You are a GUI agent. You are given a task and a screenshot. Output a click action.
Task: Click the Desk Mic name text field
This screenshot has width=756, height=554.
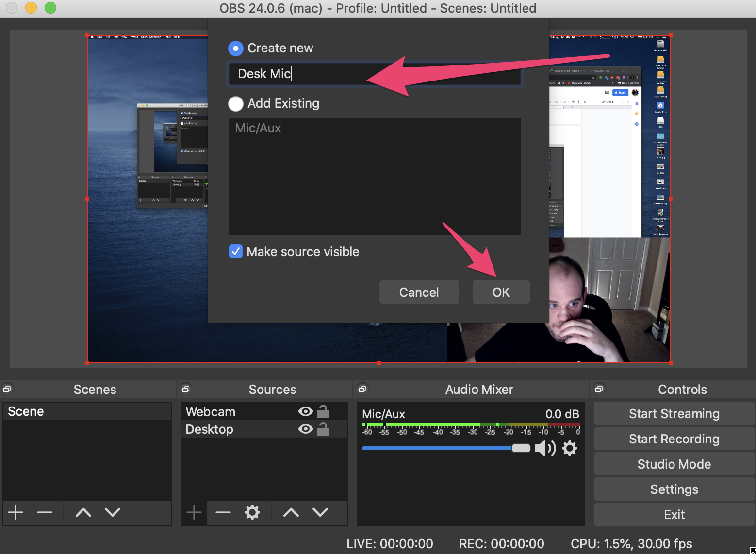pos(375,74)
